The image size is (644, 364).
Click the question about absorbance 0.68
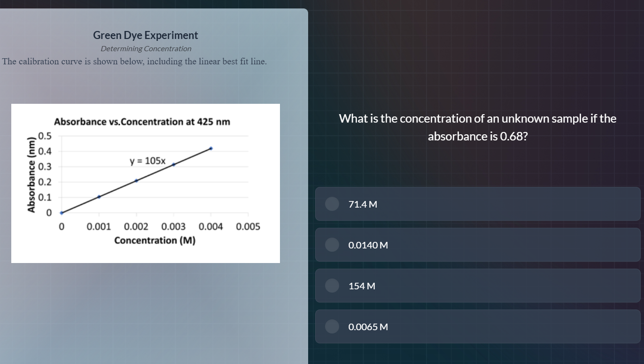(477, 127)
